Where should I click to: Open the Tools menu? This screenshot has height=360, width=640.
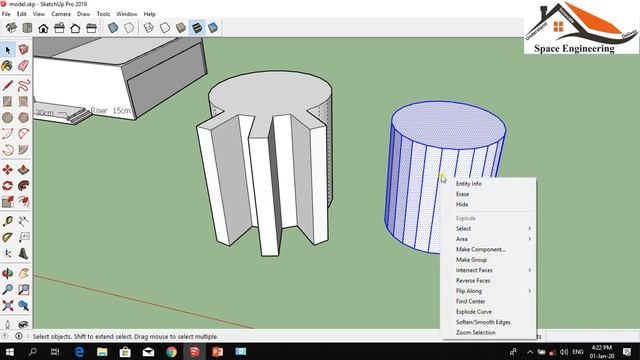click(103, 14)
